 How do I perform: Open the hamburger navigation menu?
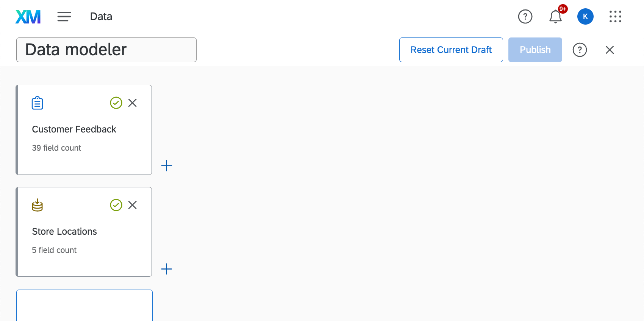pos(64,16)
